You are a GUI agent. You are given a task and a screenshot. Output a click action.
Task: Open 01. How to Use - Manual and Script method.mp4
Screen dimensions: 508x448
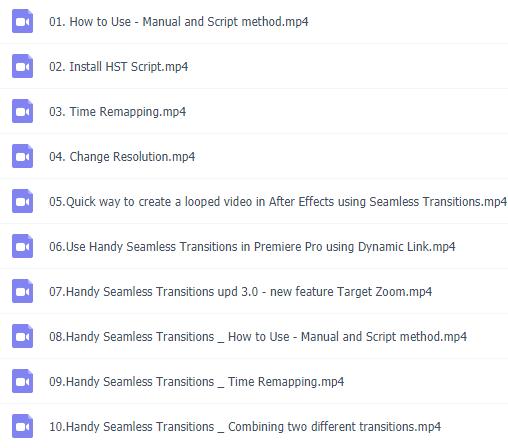tap(179, 22)
